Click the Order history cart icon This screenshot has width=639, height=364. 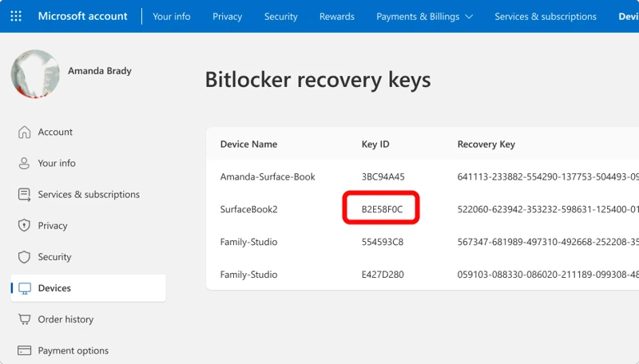point(25,319)
